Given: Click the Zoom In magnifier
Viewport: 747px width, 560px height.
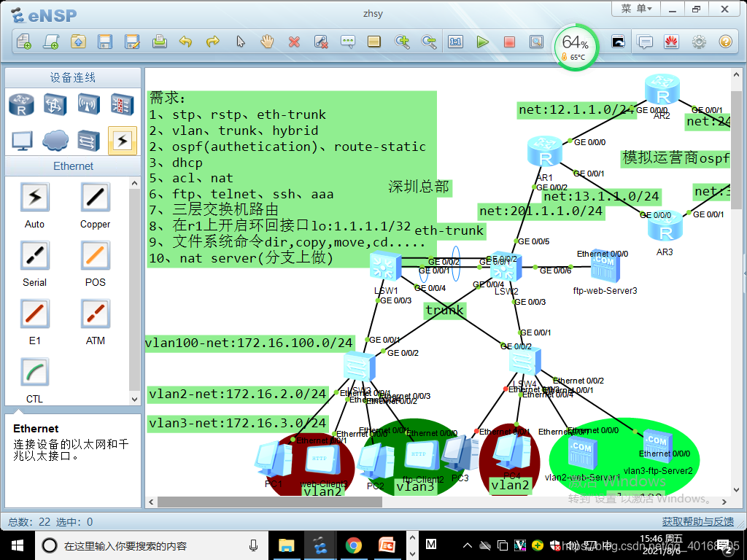Looking at the screenshot, I should click(402, 42).
